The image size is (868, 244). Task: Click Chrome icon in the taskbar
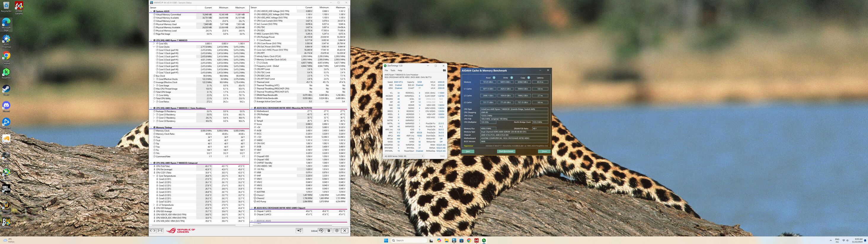(x=469, y=240)
